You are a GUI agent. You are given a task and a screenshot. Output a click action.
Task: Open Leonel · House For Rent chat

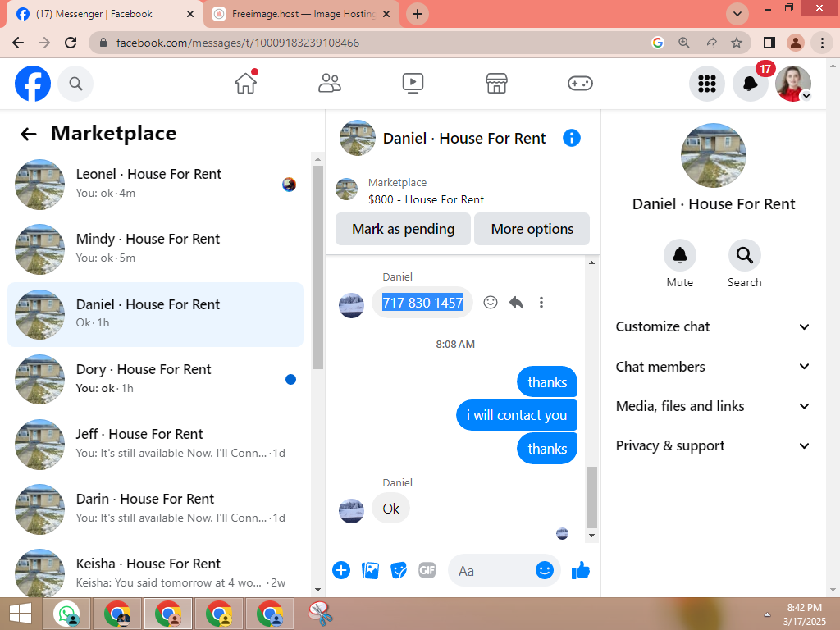click(155, 185)
